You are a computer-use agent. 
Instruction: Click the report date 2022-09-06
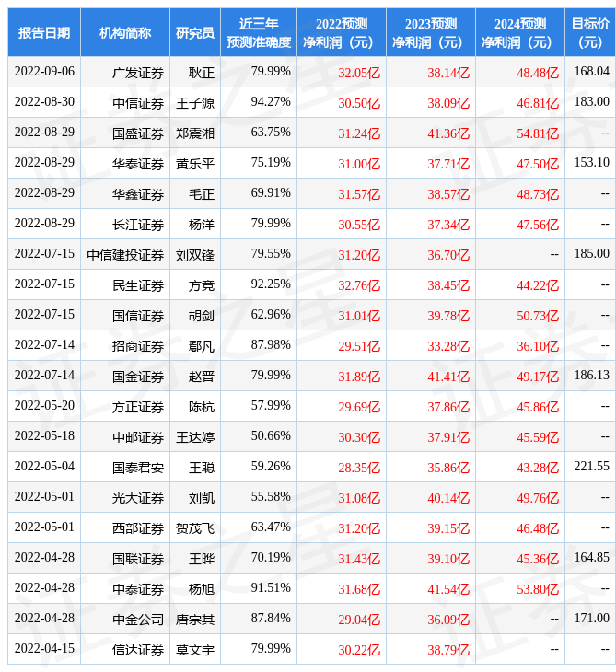click(44, 71)
